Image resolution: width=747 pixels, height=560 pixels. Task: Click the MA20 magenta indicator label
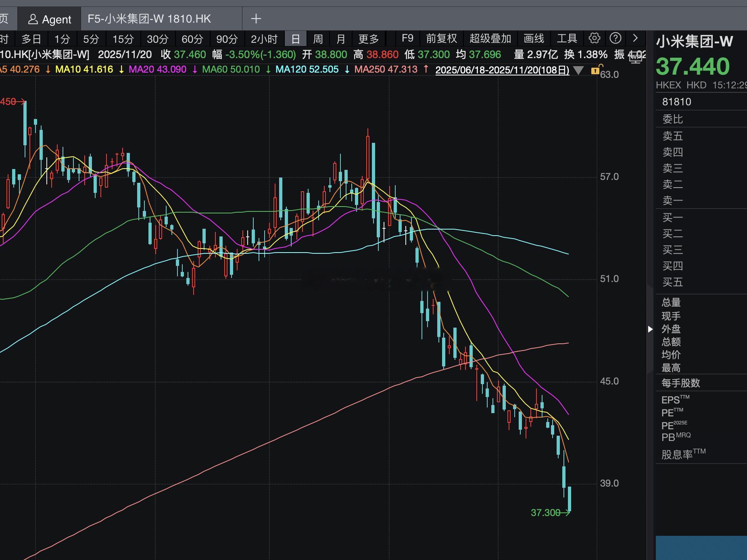[x=157, y=69]
